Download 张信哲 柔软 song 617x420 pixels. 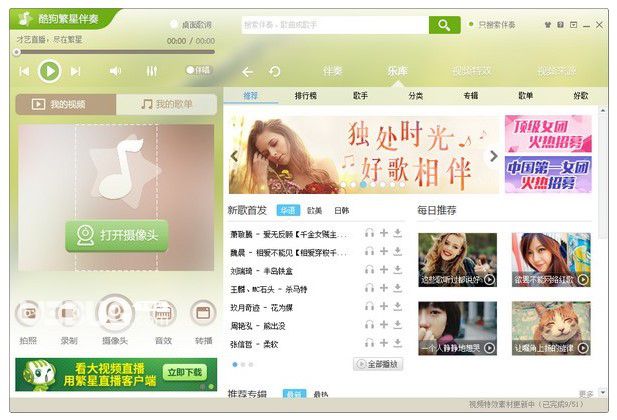(x=398, y=343)
